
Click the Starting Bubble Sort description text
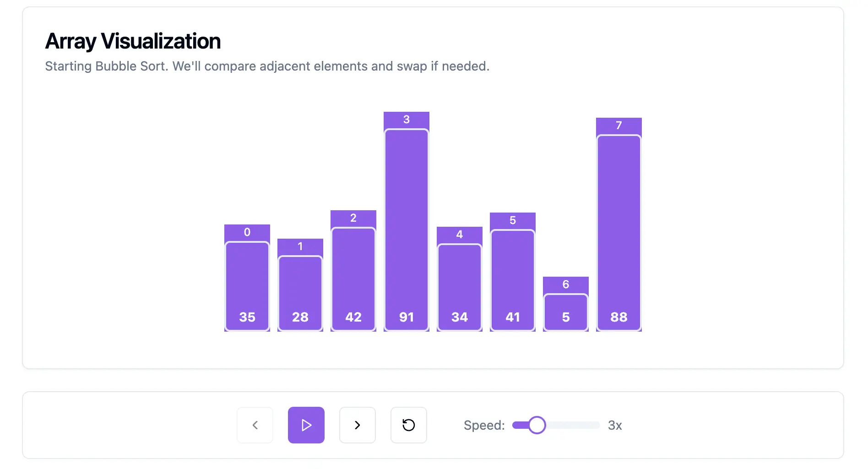267,66
